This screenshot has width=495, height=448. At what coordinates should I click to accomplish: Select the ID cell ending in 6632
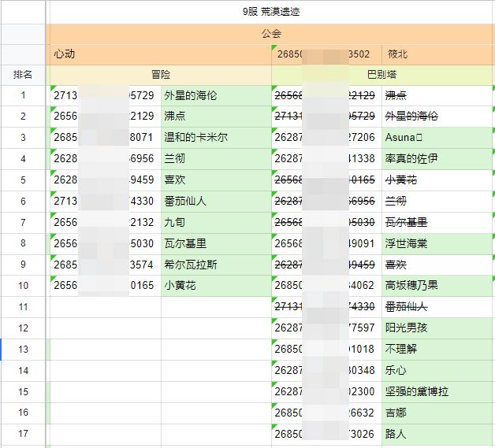point(326,413)
